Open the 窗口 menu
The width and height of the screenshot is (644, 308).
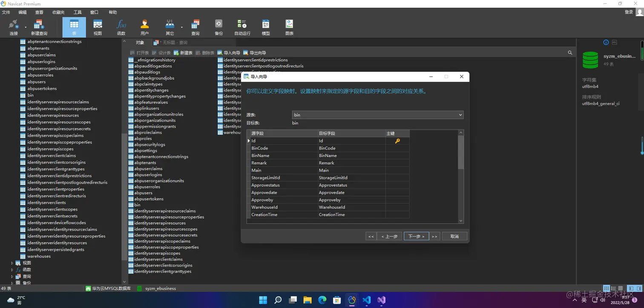tap(95, 12)
